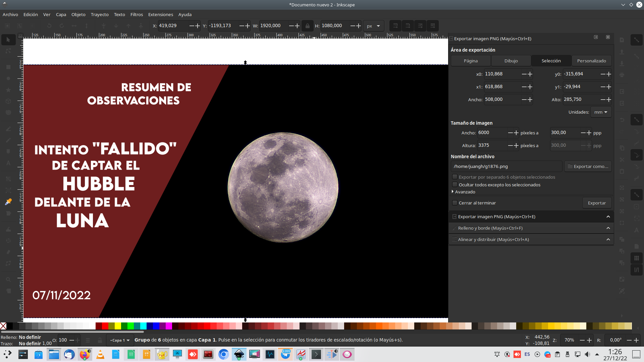Expand the Avanzado section

[x=463, y=192]
